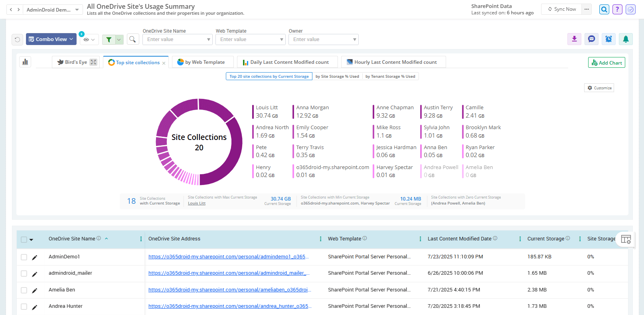Sort by OneDrive Site Name arrow
Image resolution: width=644 pixels, height=315 pixels.
tap(107, 238)
